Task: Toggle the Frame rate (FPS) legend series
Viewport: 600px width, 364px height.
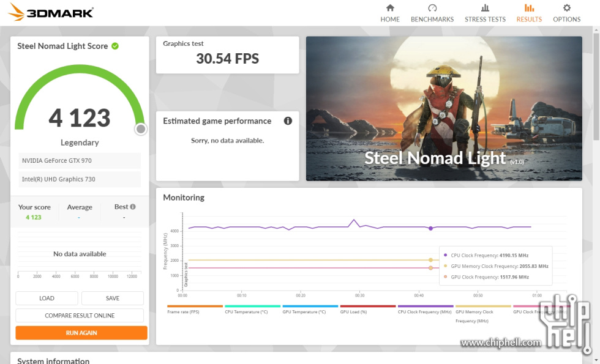Action: pyautogui.click(x=195, y=310)
